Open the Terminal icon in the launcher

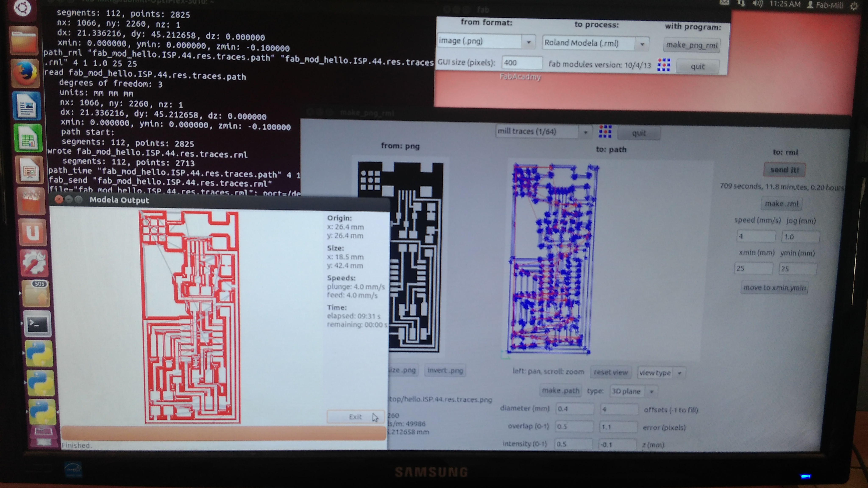click(x=37, y=324)
